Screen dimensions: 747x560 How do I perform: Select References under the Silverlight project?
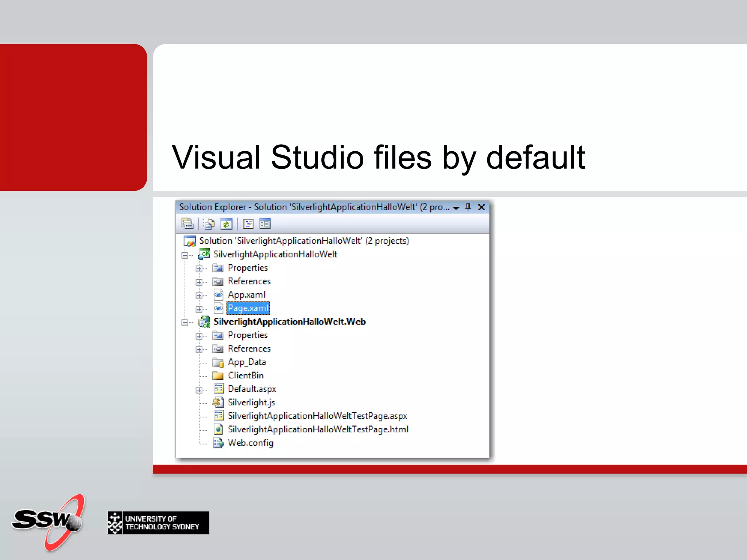click(249, 281)
